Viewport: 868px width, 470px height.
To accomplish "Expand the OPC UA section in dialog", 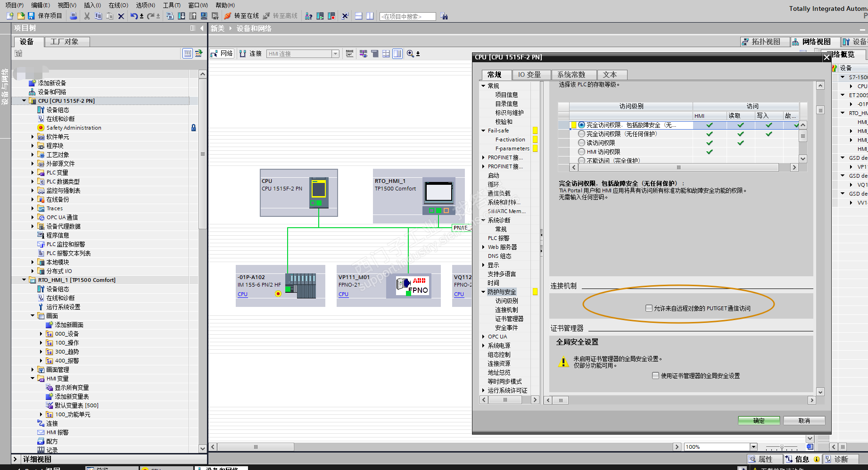I will (x=483, y=337).
